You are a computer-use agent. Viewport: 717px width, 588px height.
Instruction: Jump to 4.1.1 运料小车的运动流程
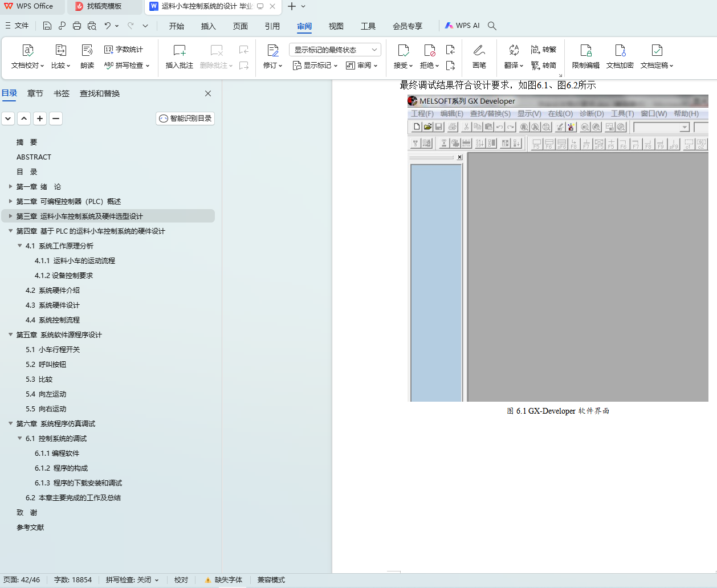75,260
